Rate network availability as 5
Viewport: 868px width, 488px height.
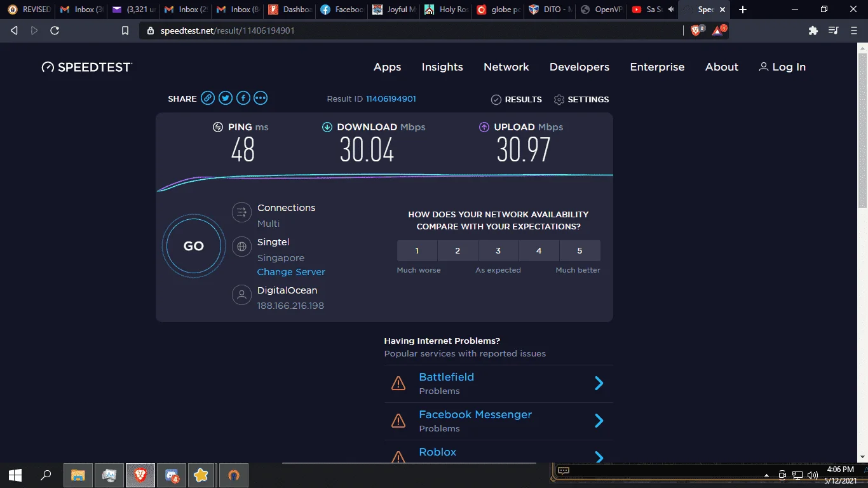580,250
